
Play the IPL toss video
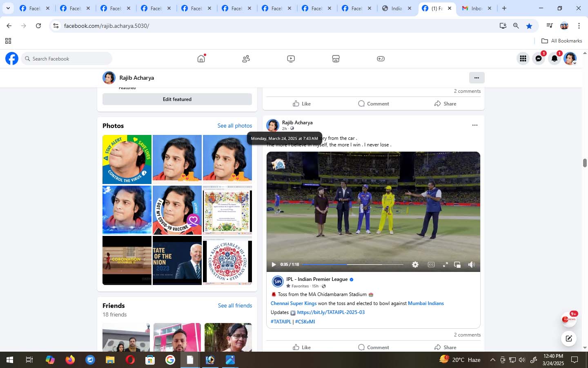pos(274,265)
